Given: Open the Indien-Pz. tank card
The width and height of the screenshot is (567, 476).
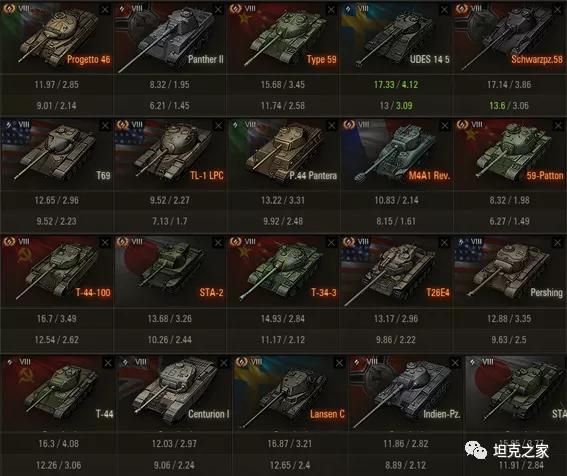Looking at the screenshot, I should [x=405, y=393].
